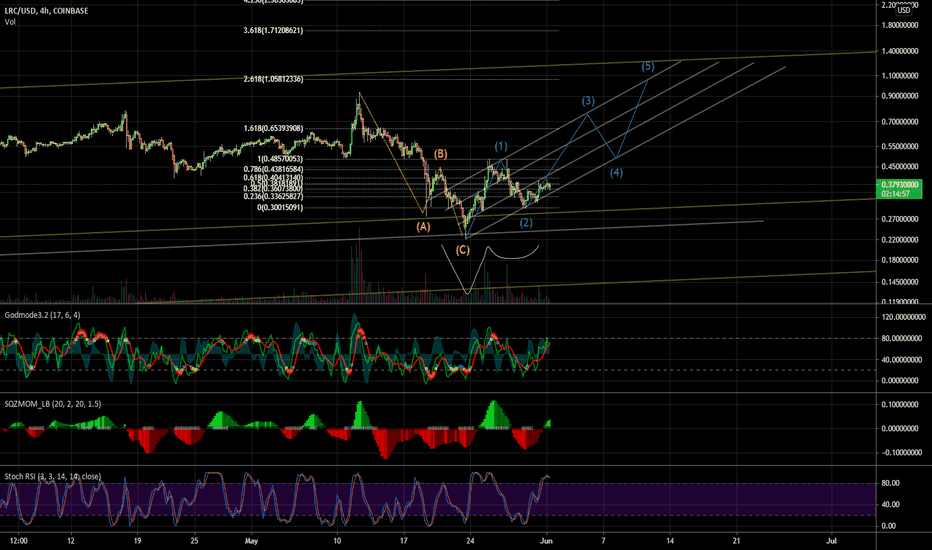Click the 0.00 Stoch RSI scale value
The width and height of the screenshot is (932, 550).
click(x=889, y=526)
